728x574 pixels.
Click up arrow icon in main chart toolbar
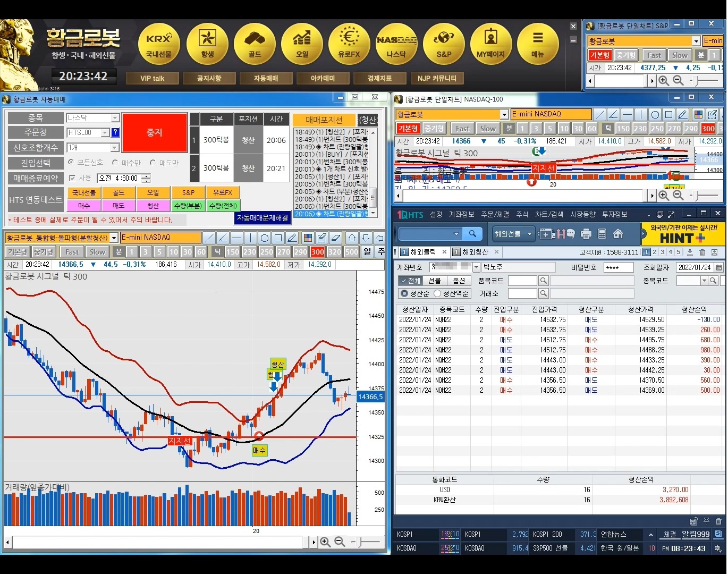click(x=352, y=238)
